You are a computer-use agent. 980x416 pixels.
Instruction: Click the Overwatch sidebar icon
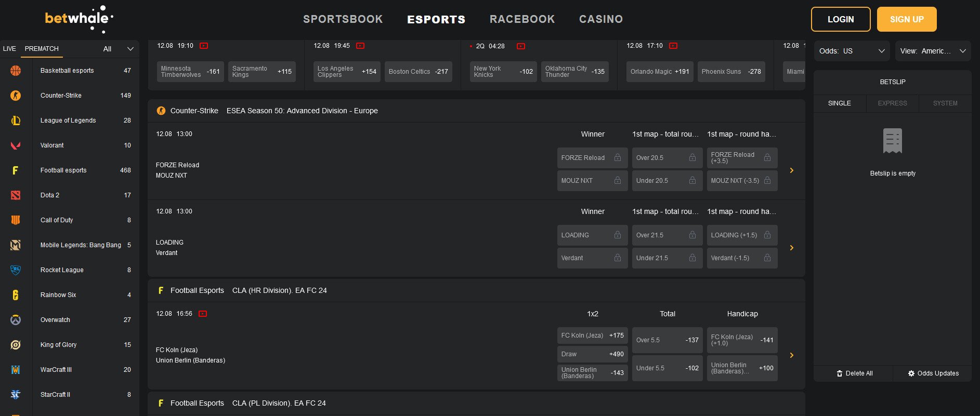pyautogui.click(x=16, y=320)
